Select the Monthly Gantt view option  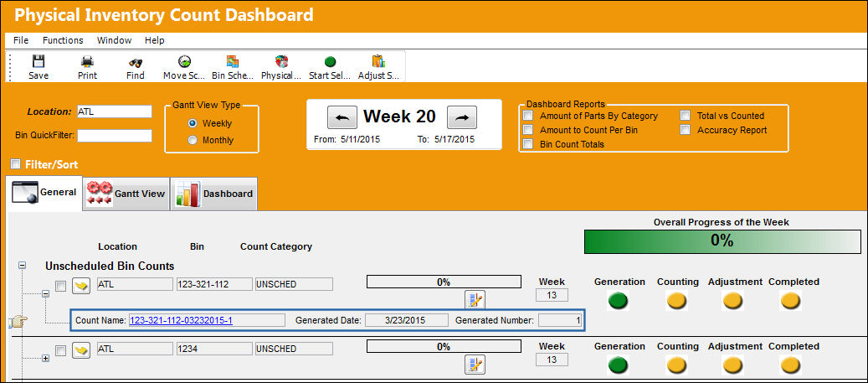[x=193, y=140]
